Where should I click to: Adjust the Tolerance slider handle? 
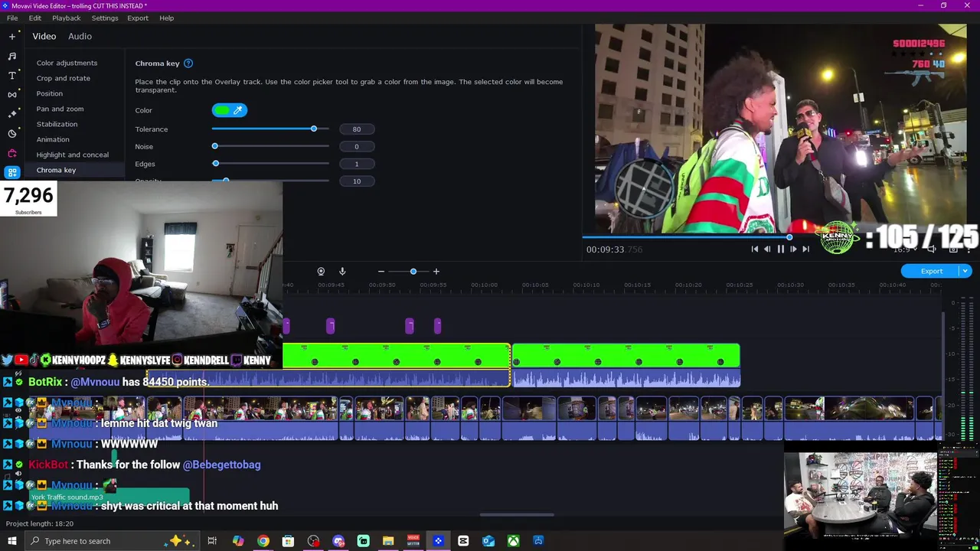click(314, 129)
